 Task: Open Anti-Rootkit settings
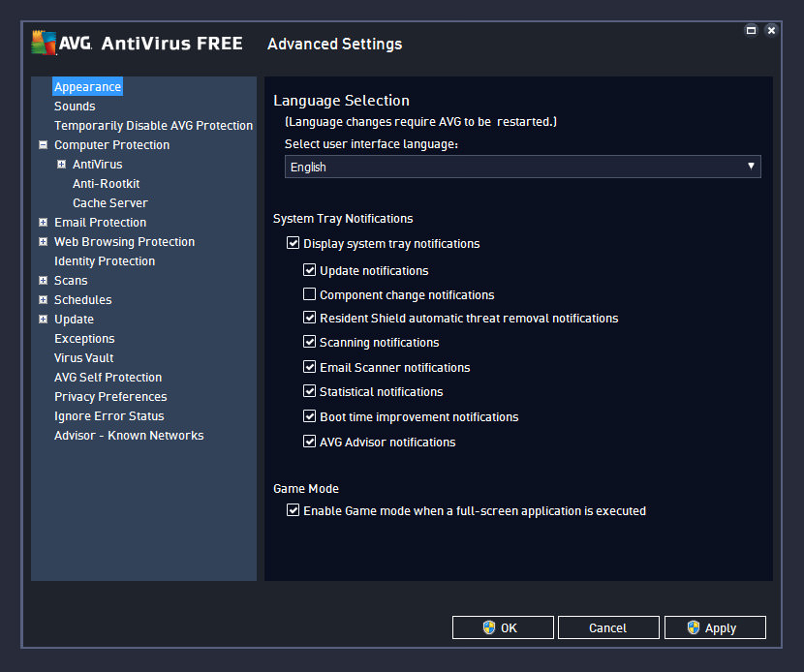pyautogui.click(x=107, y=184)
